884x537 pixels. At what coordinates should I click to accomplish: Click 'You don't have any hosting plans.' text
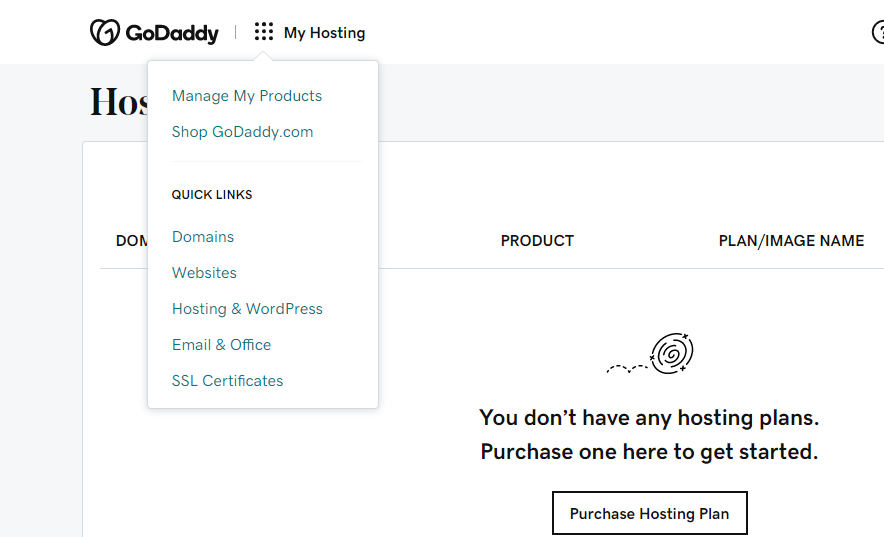point(649,418)
